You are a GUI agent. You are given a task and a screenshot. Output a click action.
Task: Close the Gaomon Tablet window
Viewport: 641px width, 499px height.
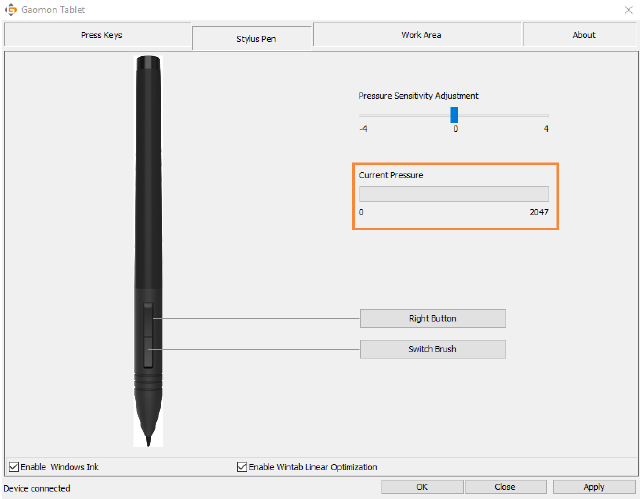pyautogui.click(x=629, y=10)
